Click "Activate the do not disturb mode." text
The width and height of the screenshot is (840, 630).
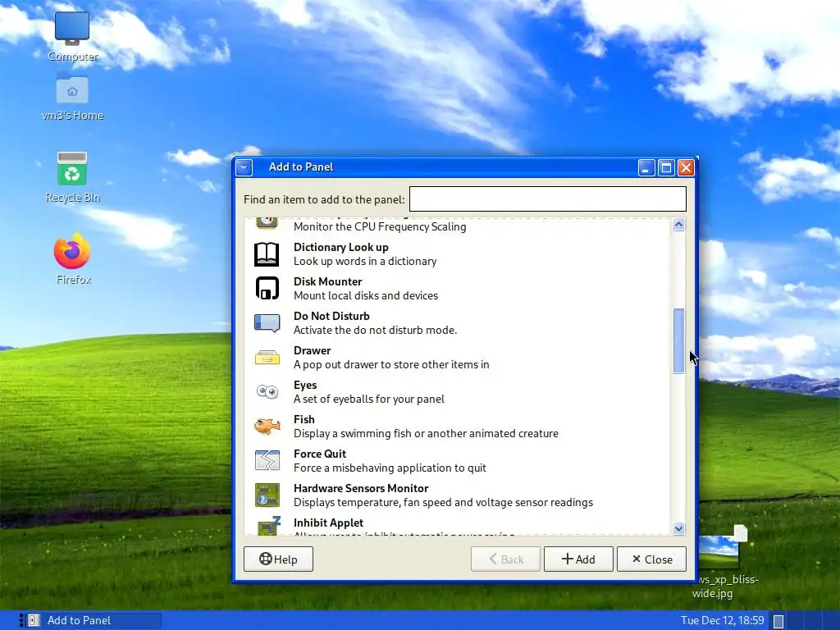[375, 330]
